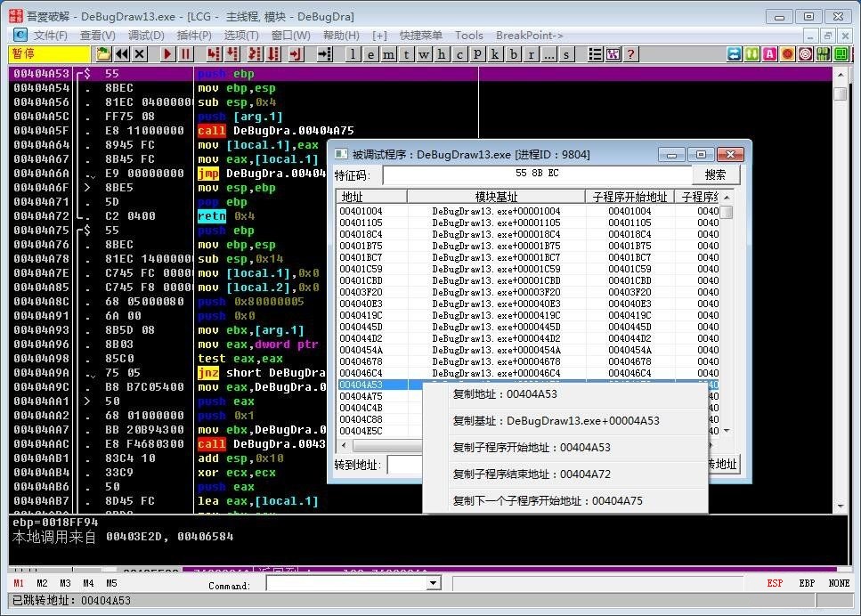Viewport: 861px width, 616px height.
Task: Open the 帮助(H) menu
Action: tap(341, 35)
